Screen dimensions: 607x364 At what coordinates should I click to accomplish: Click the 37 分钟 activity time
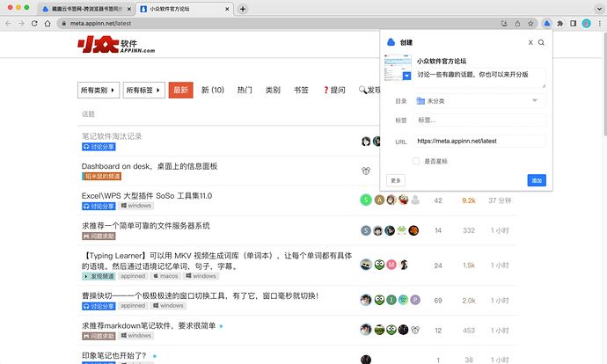[x=500, y=200]
